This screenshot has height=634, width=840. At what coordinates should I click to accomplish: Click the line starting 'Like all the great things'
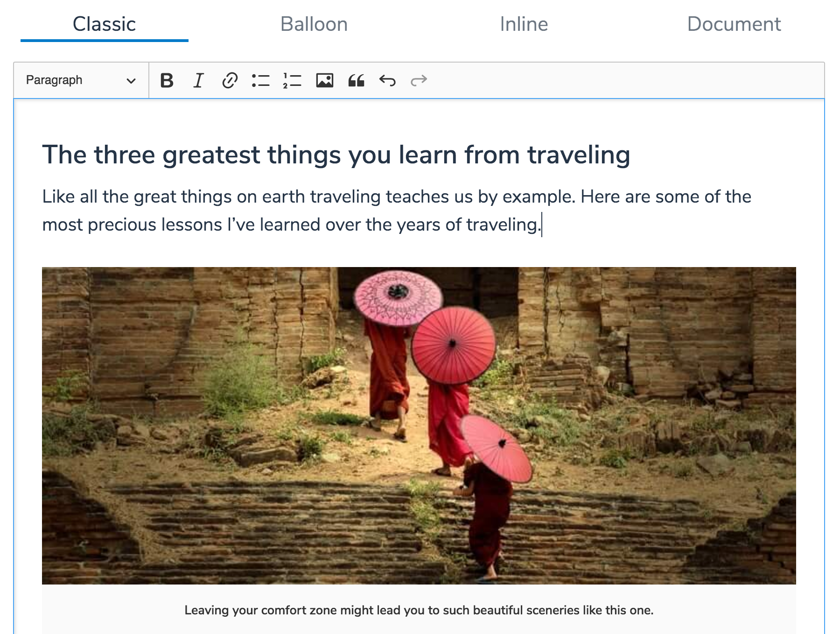397,197
